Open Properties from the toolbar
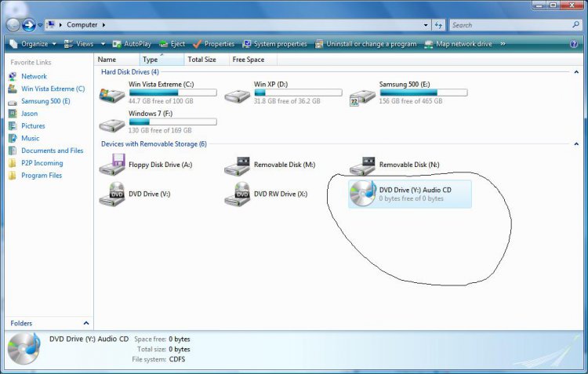This screenshot has height=374, width=588. tap(214, 44)
